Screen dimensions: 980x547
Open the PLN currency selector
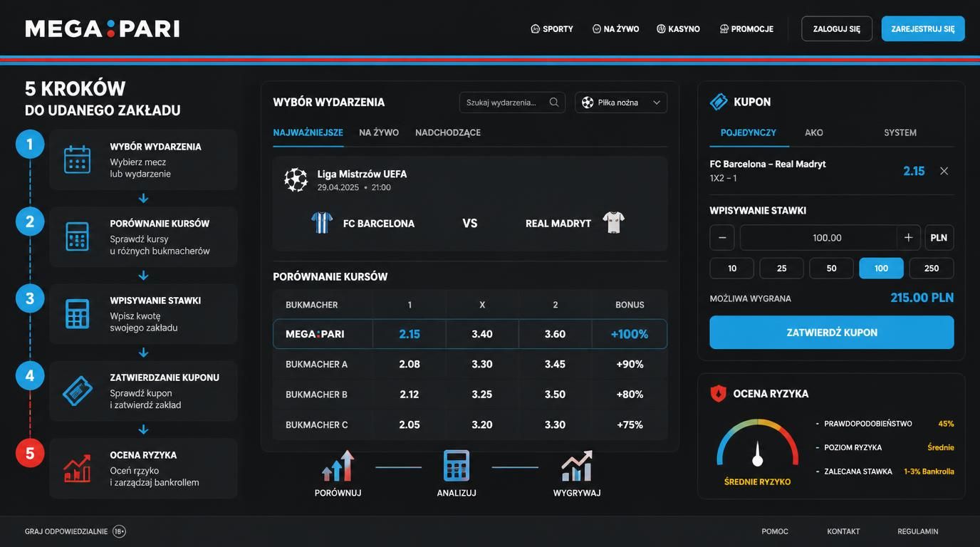pyautogui.click(x=939, y=238)
